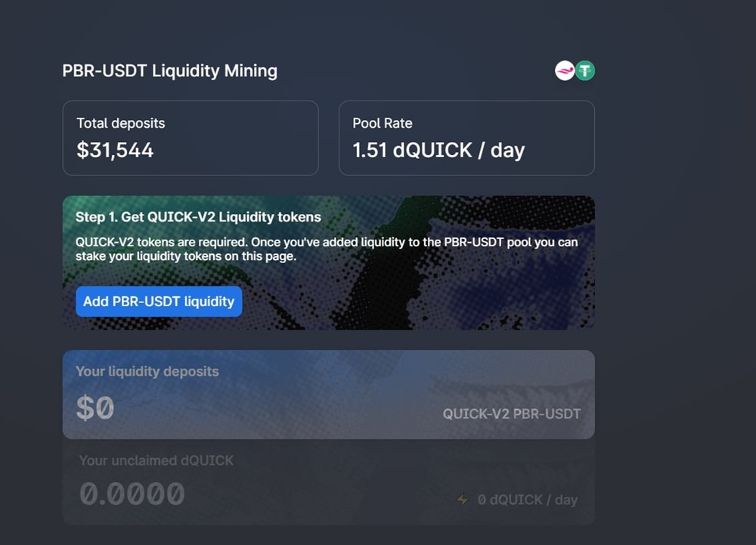
Task: Click the Your liquidity deposits label
Action: click(x=147, y=371)
